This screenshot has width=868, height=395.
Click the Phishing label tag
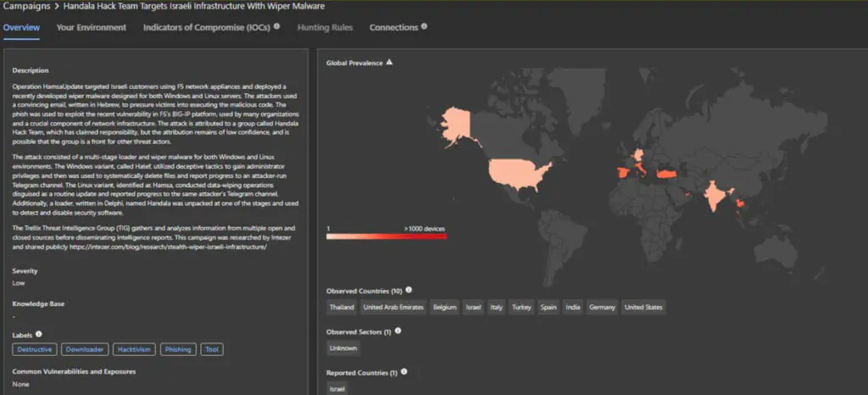[178, 349]
